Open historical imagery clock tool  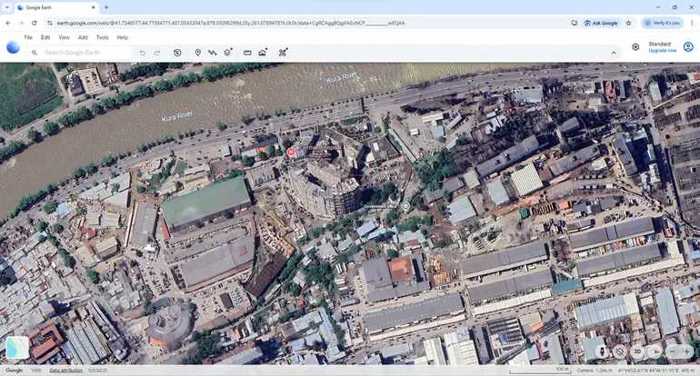click(178, 53)
